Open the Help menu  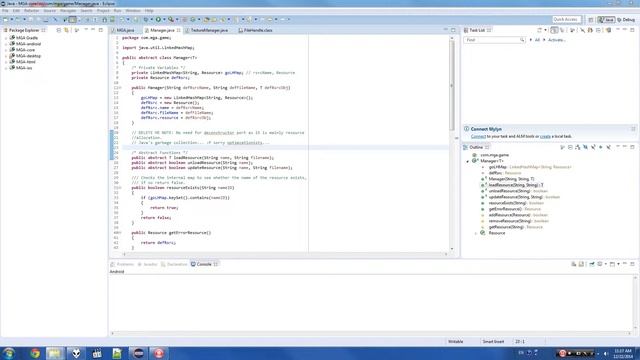[149, 11]
